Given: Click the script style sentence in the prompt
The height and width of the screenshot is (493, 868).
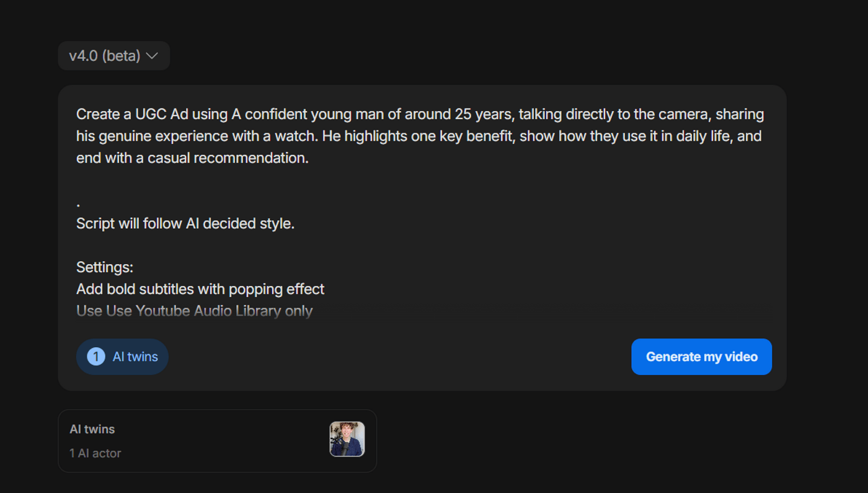Looking at the screenshot, I should [x=184, y=223].
